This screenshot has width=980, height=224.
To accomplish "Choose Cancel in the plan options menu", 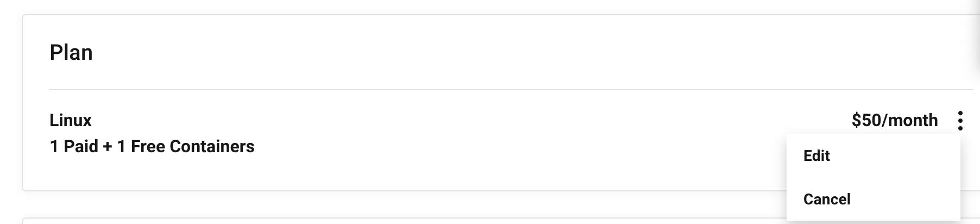I will (826, 200).
